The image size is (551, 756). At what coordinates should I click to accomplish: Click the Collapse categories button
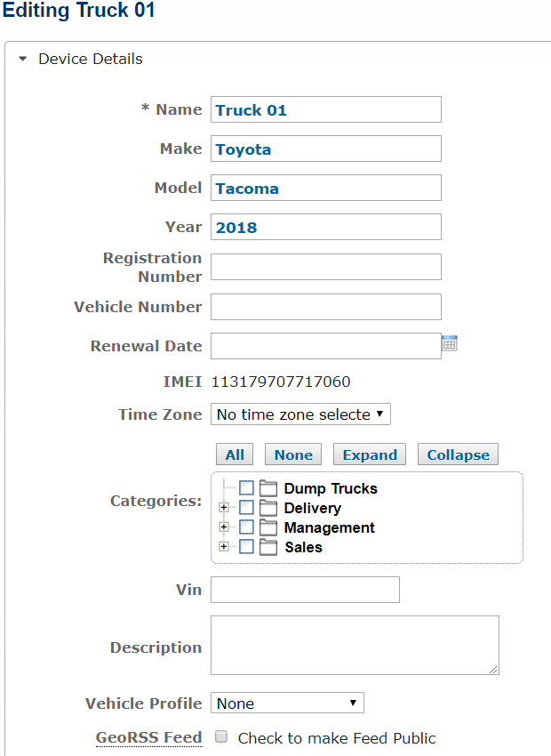458,454
